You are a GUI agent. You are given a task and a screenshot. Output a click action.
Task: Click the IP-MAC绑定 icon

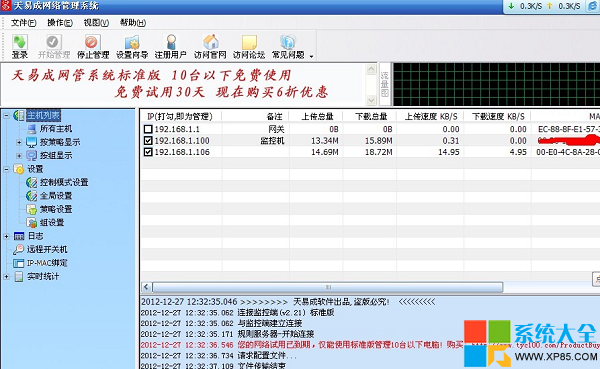pyautogui.click(x=18, y=263)
